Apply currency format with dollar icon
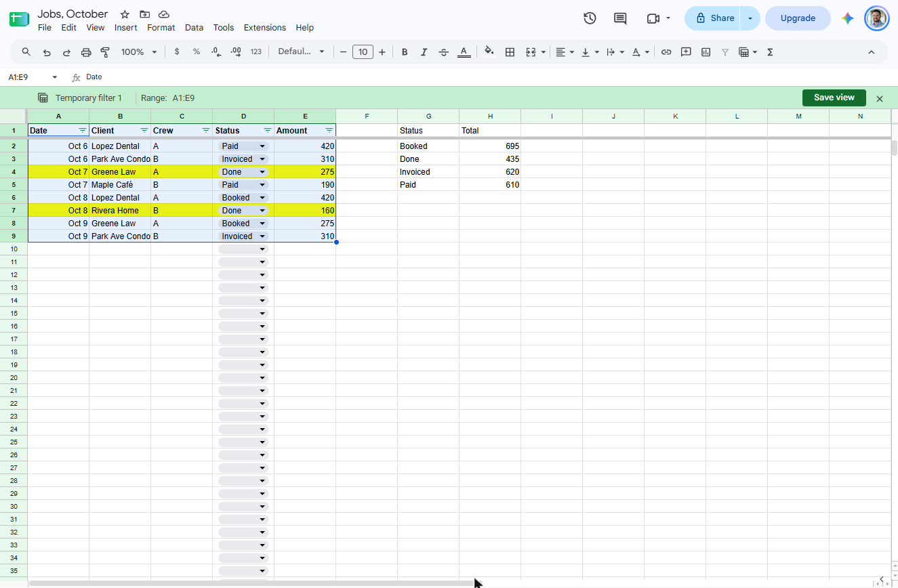The width and height of the screenshot is (898, 588). [177, 52]
